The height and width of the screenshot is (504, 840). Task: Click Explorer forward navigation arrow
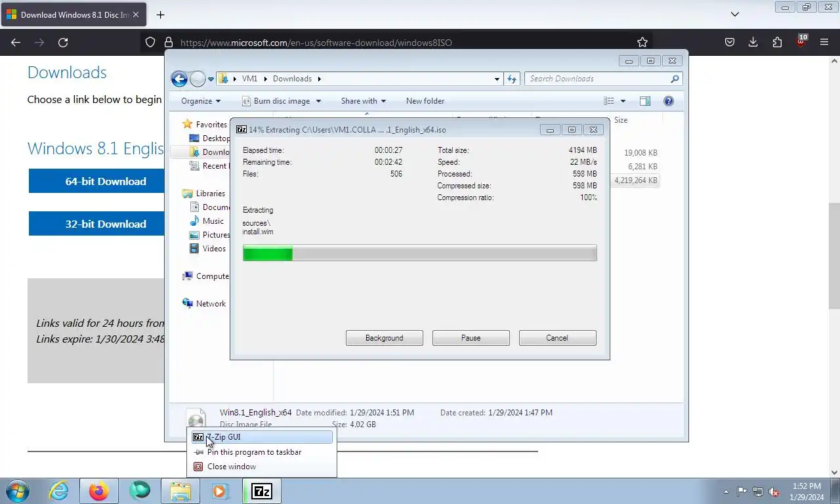point(198,79)
